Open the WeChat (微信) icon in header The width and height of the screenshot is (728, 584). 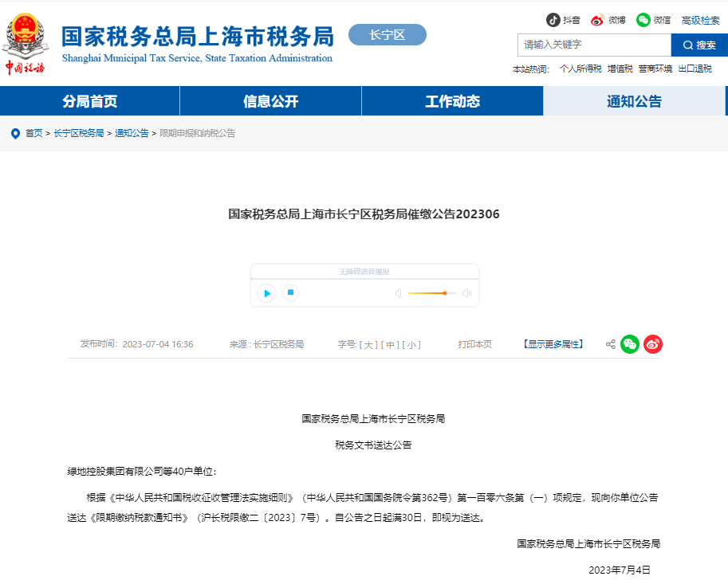[x=643, y=20]
